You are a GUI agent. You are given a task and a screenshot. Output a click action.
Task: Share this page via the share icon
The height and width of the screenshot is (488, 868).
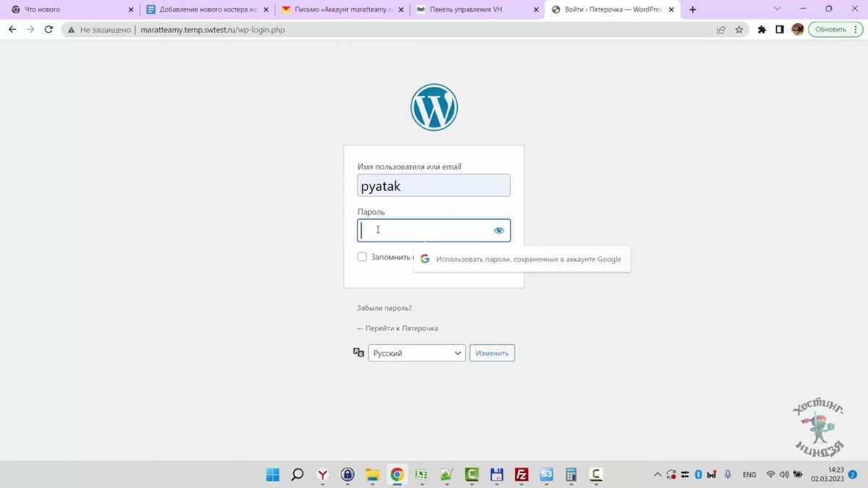point(721,30)
